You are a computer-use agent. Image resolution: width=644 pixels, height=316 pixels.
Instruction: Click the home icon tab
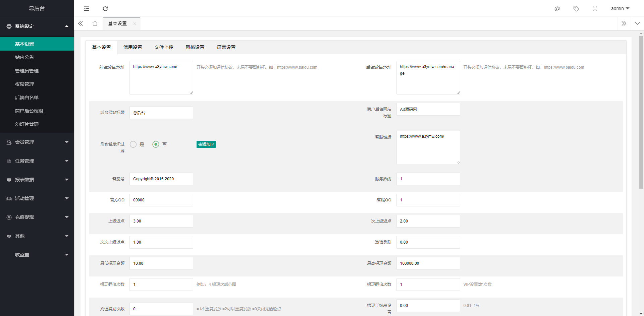point(95,23)
